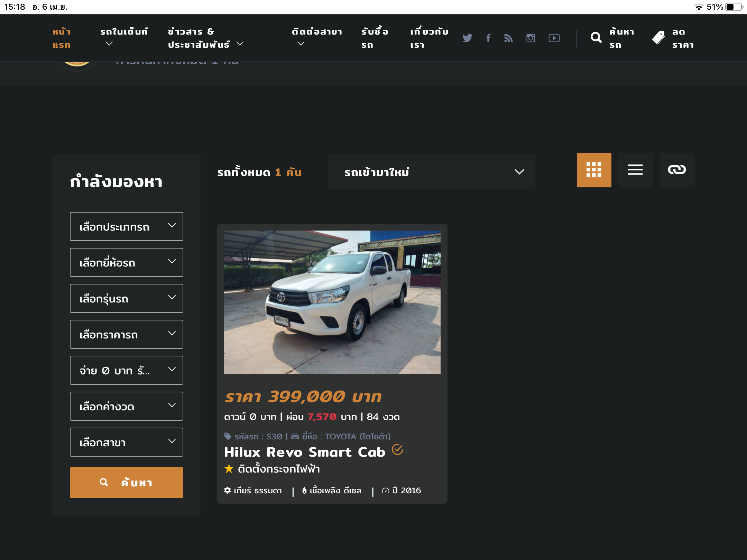Switch to grid view layout
Viewport: 747px width, 560px height.
coord(594,170)
